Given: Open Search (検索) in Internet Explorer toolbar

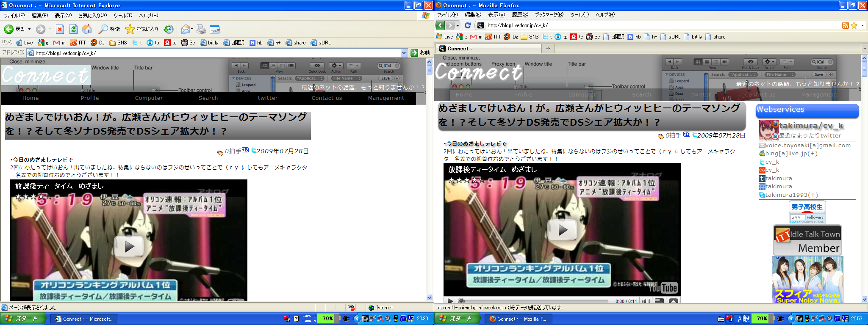Looking at the screenshot, I should pos(109,29).
